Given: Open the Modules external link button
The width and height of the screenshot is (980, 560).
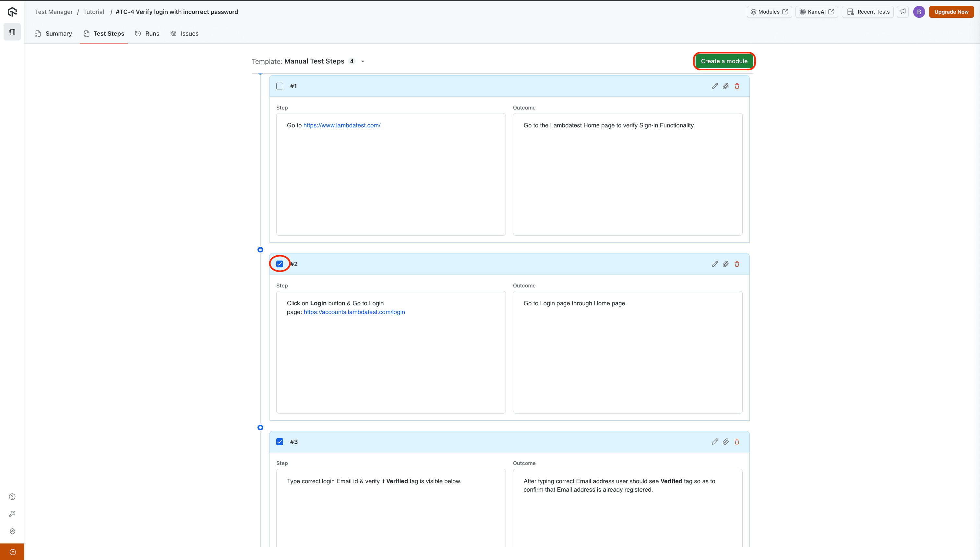Looking at the screenshot, I should 769,12.
